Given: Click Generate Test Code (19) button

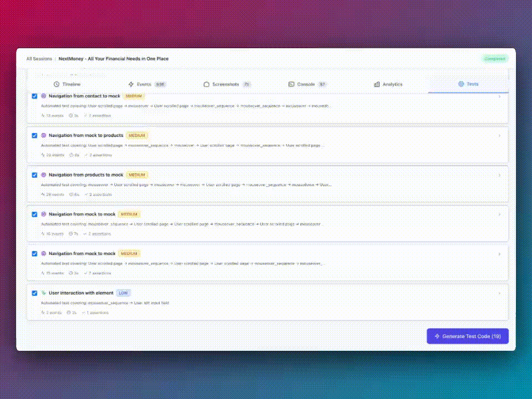Looking at the screenshot, I should point(467,336).
